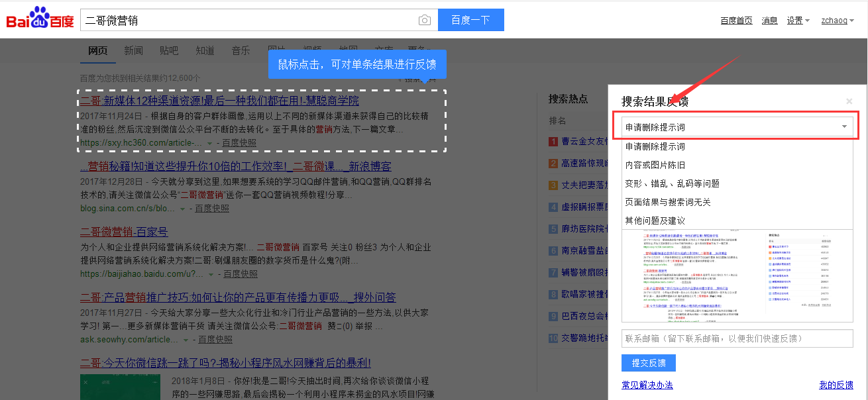Open hot search item 歌唱家被撞

pos(584,294)
